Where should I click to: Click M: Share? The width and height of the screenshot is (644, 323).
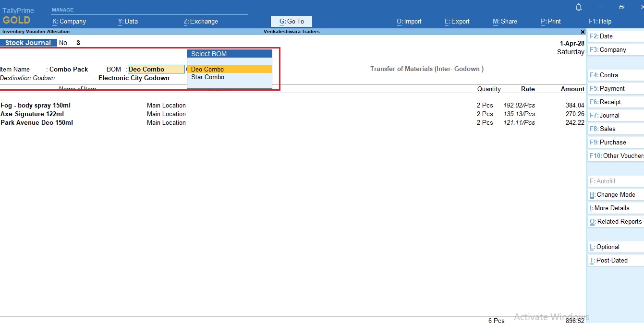[505, 21]
